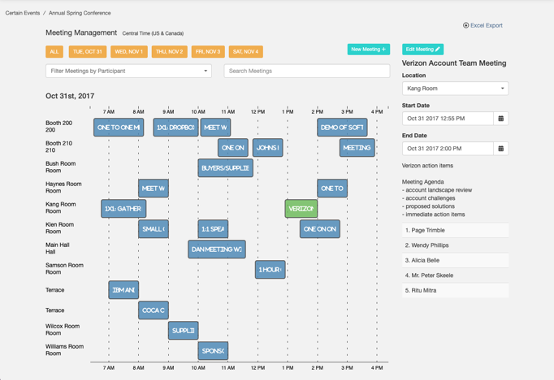554x380 pixels.
Task: Select MEETING block in Booth 210 row
Action: (357, 148)
